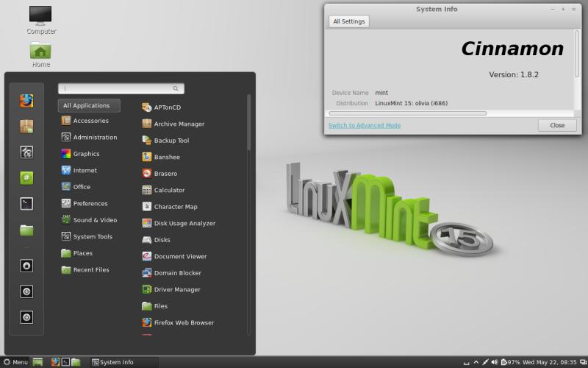This screenshot has height=368, width=588.
Task: Select the Graphics category
Action: pyautogui.click(x=86, y=154)
